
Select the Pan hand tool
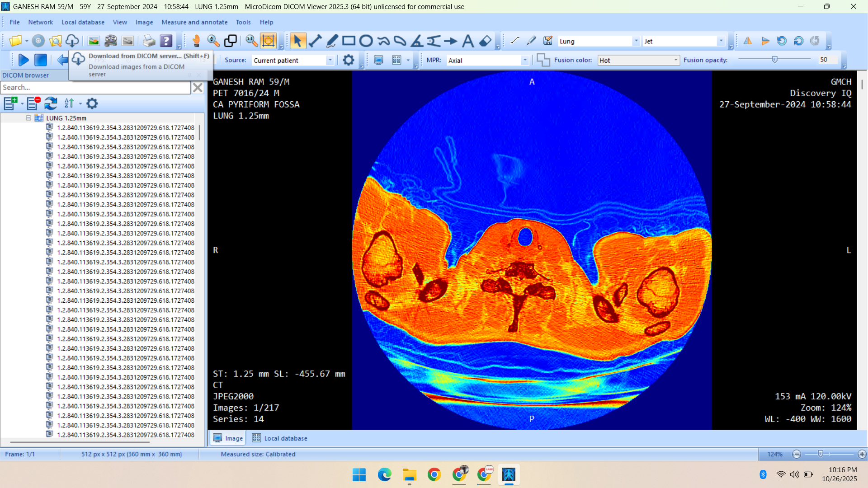click(x=196, y=41)
